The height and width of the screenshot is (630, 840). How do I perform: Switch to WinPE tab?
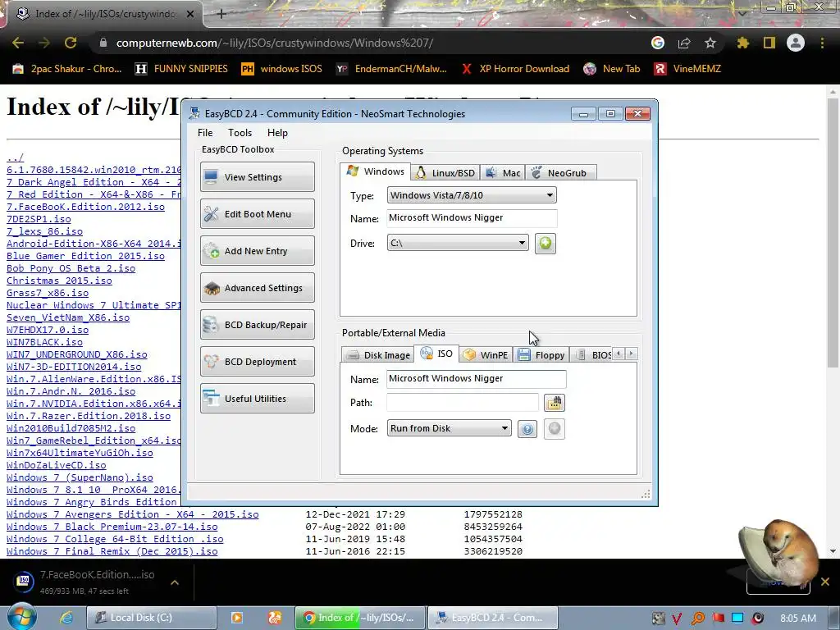(486, 354)
